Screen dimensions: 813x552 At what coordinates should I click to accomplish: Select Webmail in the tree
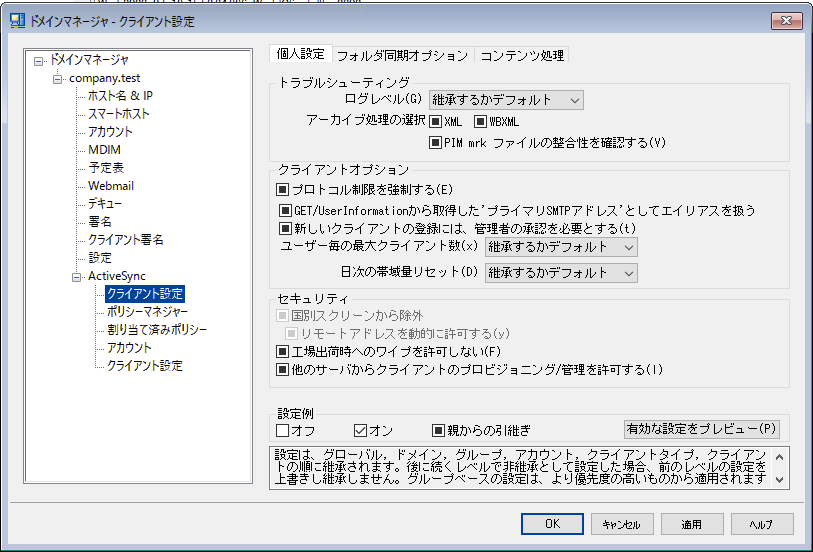tap(110, 186)
